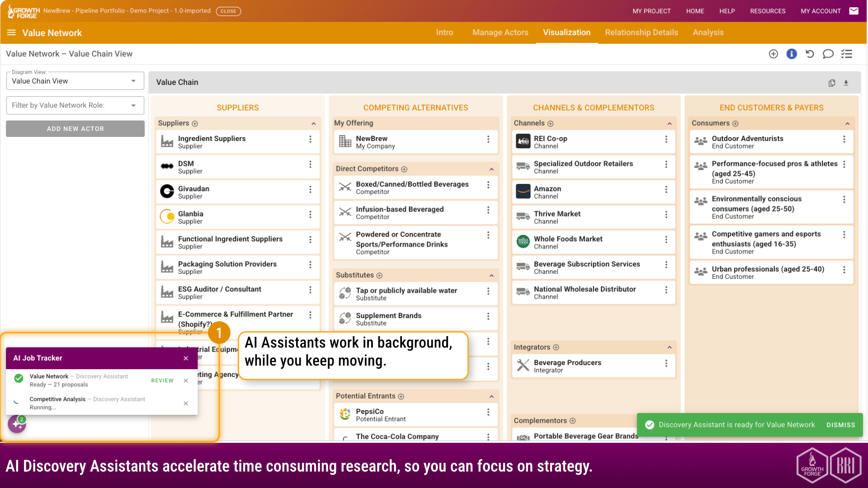
Task: Open the comments speech bubble icon
Action: coord(828,54)
